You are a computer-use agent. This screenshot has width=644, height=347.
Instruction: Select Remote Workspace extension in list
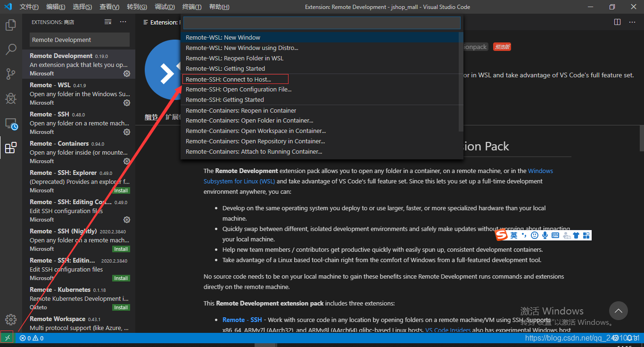coord(79,323)
